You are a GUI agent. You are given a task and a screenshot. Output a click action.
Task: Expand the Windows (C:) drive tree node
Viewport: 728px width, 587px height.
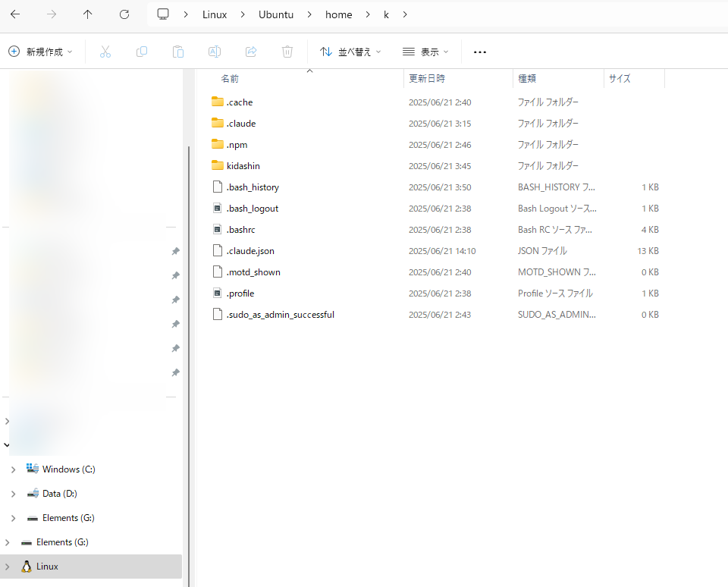click(13, 469)
